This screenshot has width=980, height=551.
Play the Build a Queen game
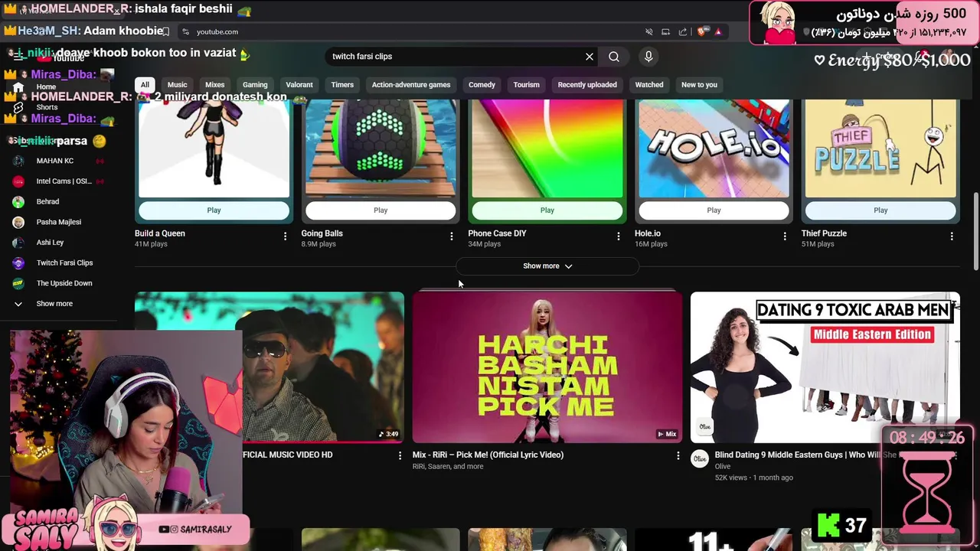(214, 210)
